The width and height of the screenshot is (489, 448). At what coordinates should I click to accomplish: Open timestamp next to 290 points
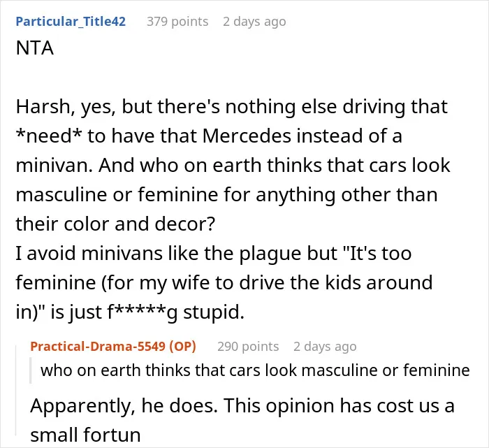(x=325, y=346)
